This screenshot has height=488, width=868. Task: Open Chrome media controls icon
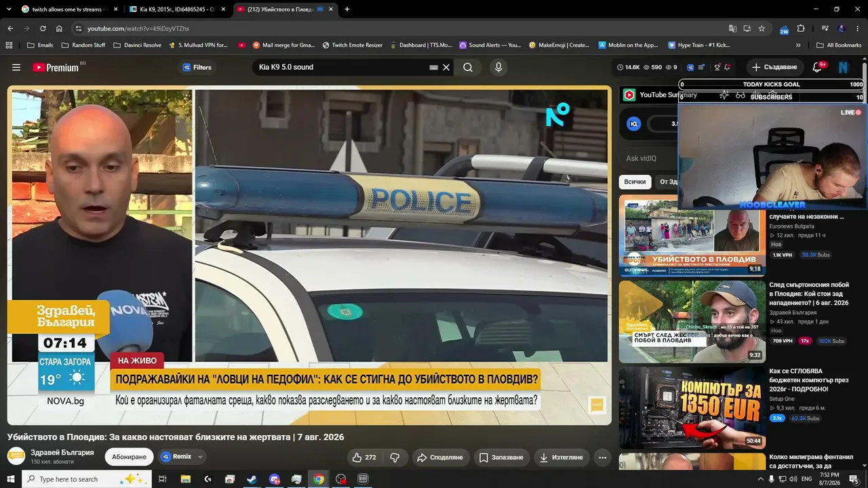pyautogui.click(x=825, y=28)
